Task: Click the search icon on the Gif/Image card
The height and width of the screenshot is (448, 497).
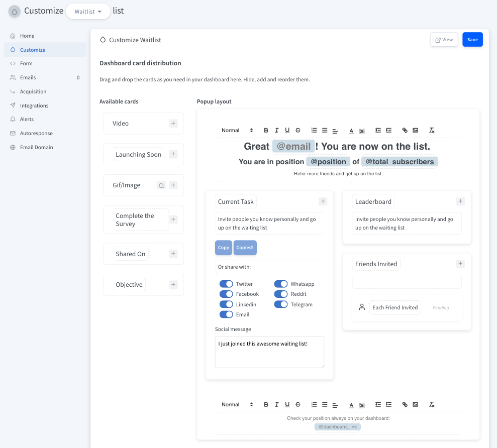Action: click(162, 185)
